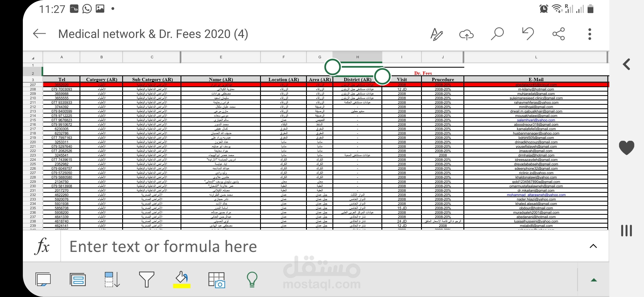Tap the select-all corner triangle
This screenshot has width=644, height=297.
pyautogui.click(x=33, y=57)
